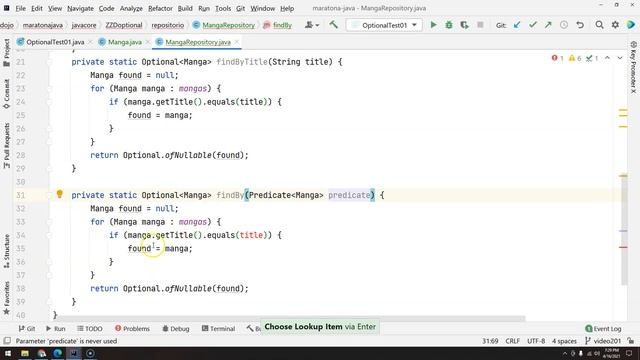Viewport: 640px width, 360px height.
Task: Run with coverage icon
Action: (x=464, y=25)
